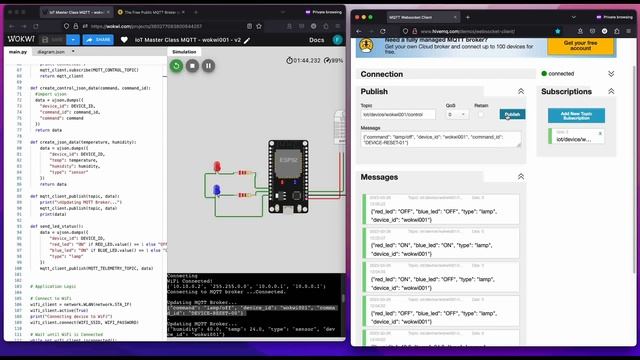The height and width of the screenshot is (360, 640).
Task: Open the HiveMQ browser hamburger menu
Action: coord(629,31)
